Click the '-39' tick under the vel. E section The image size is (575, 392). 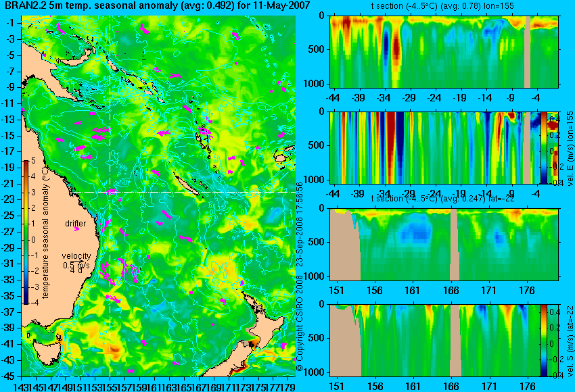pyautogui.click(x=359, y=193)
